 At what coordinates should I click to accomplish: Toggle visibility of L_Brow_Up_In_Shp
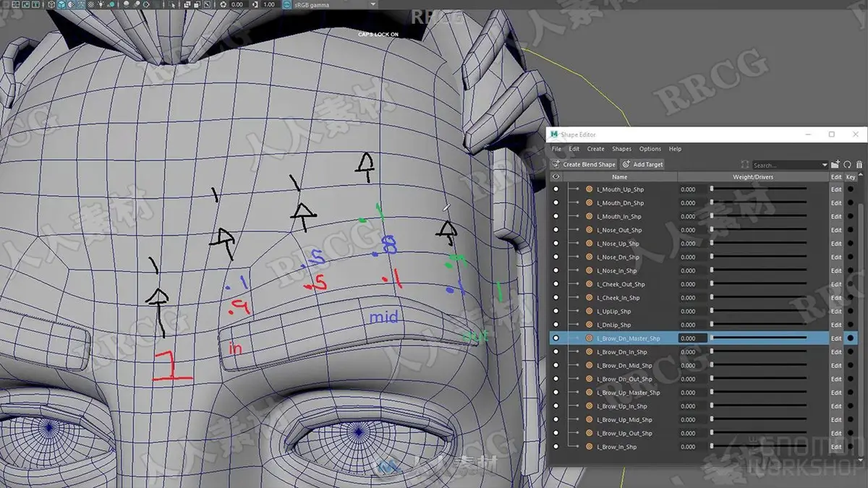[x=556, y=406]
